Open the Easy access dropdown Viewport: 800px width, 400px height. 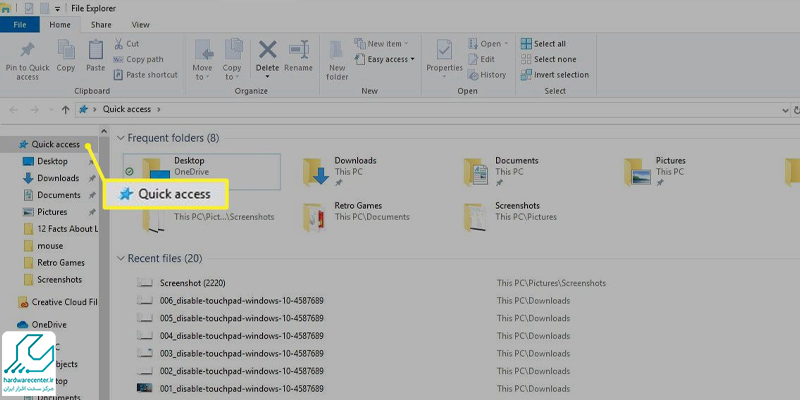pos(385,59)
